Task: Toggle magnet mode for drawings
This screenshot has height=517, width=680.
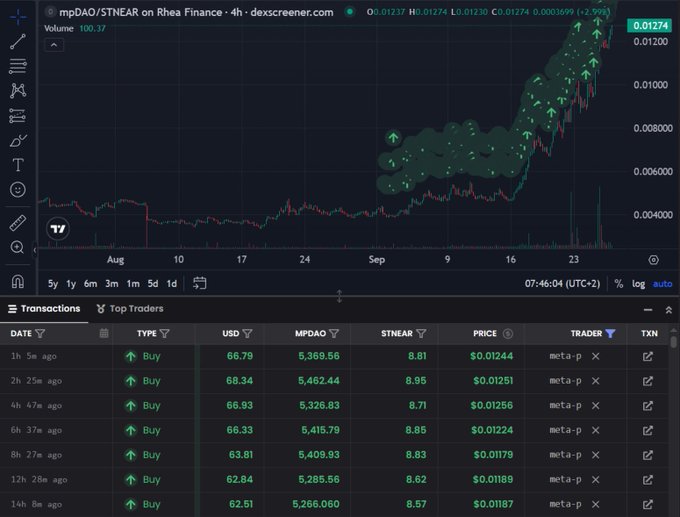Action: click(x=18, y=282)
